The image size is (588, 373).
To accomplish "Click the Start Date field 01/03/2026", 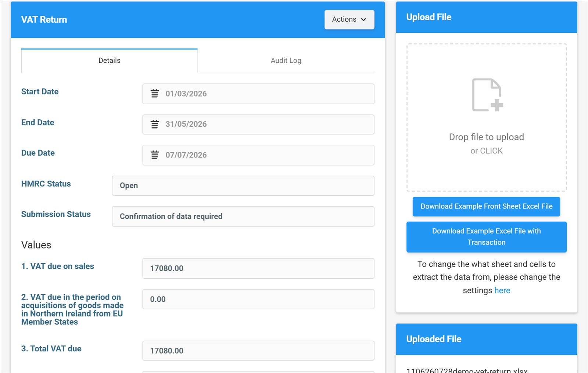I will click(x=258, y=94).
